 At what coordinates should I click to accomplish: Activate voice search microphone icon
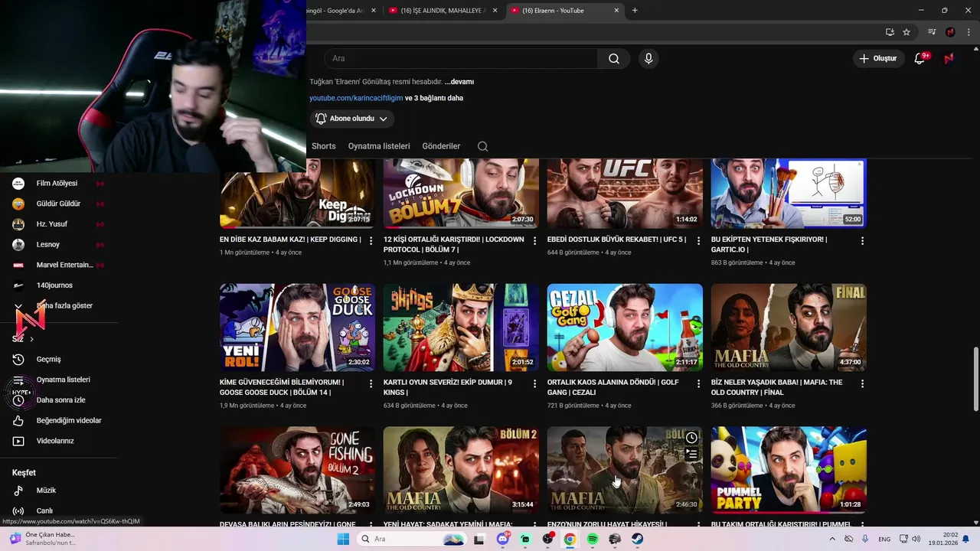[x=648, y=59]
